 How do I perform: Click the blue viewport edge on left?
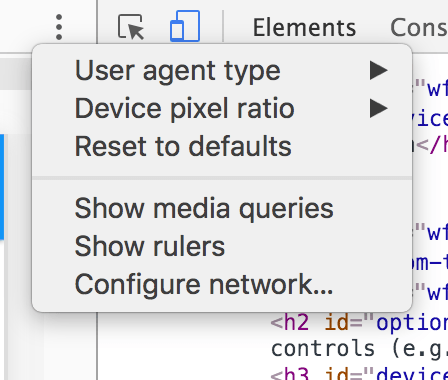2,187
